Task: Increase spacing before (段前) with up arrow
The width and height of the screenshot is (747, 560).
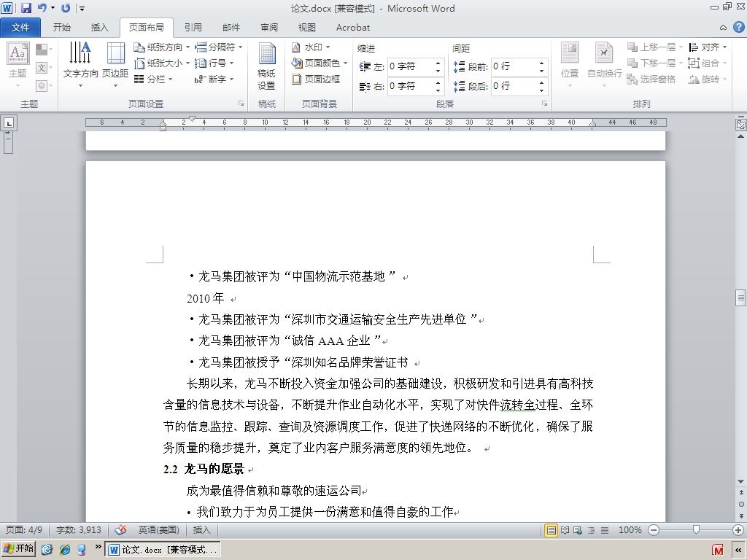Action: pos(542,63)
